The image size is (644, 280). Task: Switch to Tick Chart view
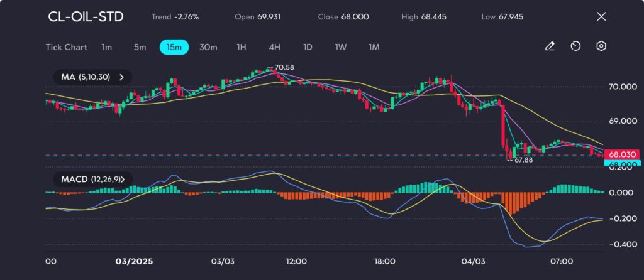(x=66, y=47)
